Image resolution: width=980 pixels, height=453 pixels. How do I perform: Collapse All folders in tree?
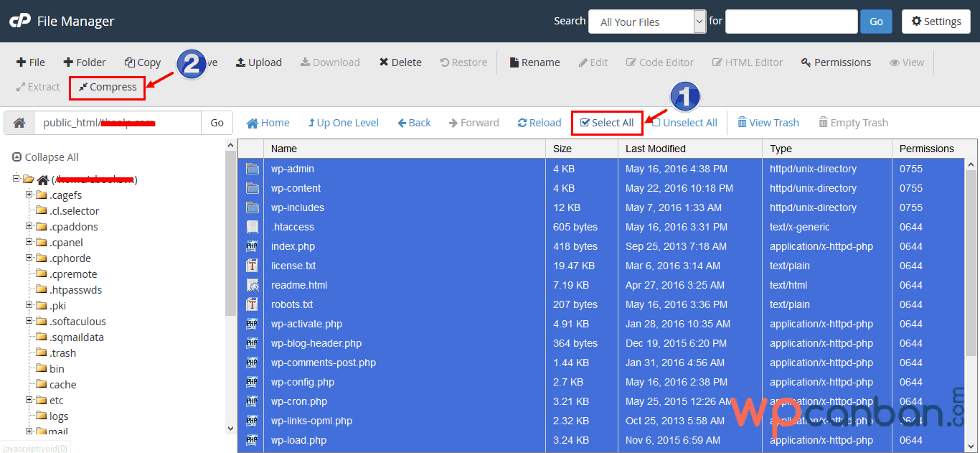pos(46,157)
